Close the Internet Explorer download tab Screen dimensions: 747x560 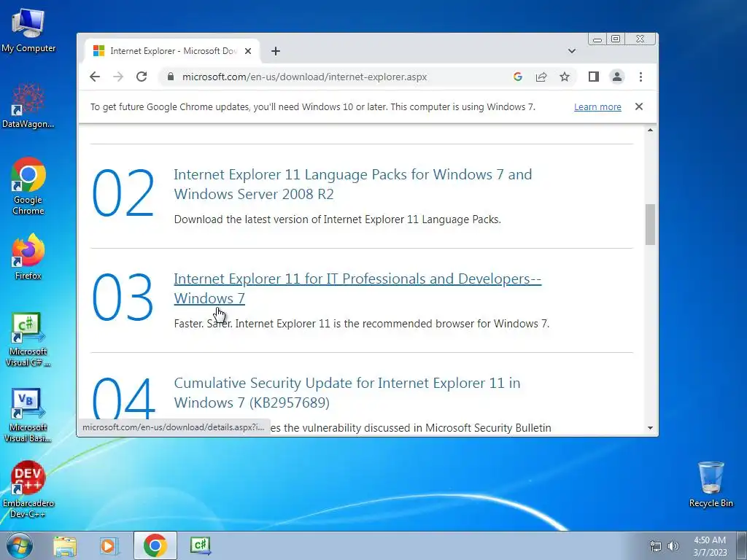click(x=248, y=51)
